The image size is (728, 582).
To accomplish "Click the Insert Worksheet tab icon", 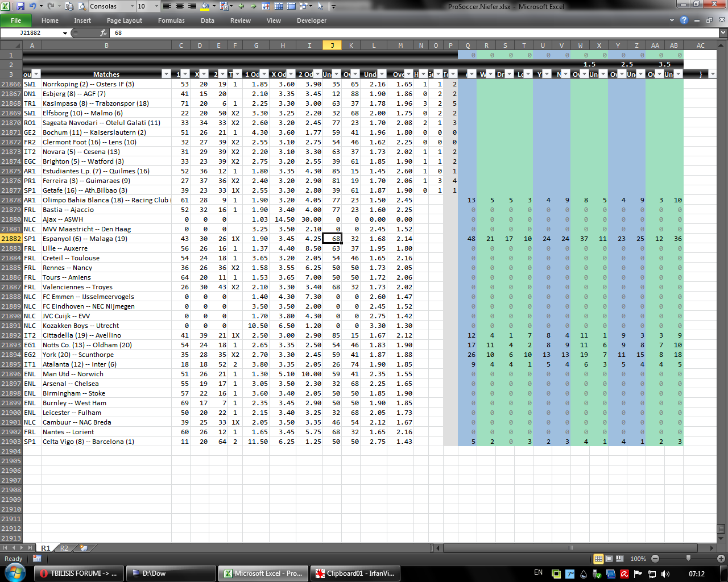I will click(x=84, y=548).
